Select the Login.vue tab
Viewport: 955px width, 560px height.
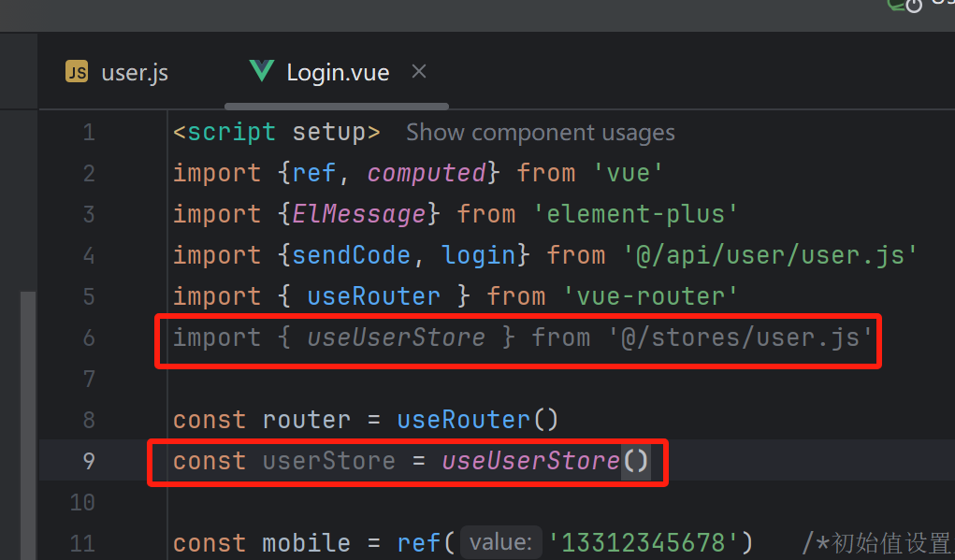(338, 72)
